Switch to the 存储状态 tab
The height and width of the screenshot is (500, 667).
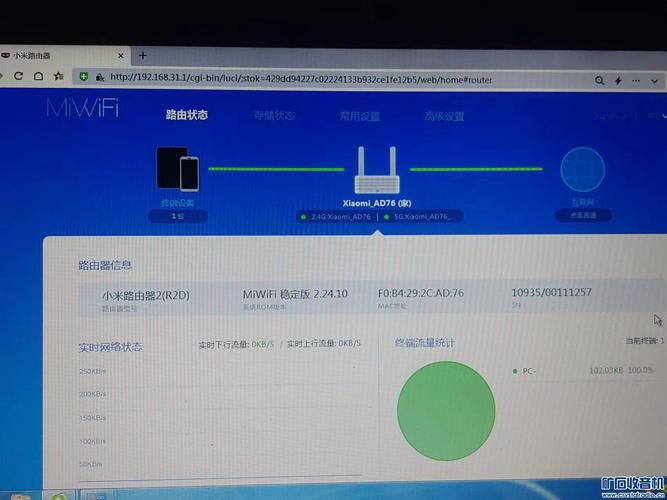[273, 116]
